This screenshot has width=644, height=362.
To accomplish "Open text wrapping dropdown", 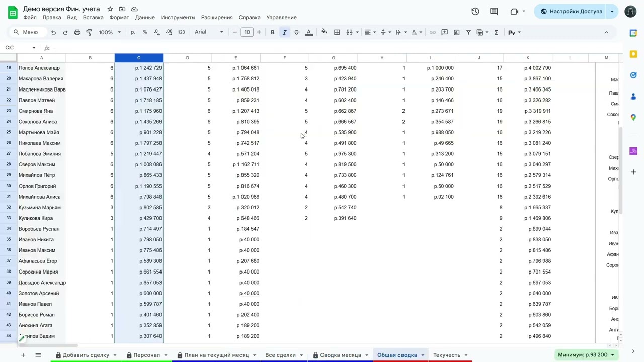I will coord(401,32).
